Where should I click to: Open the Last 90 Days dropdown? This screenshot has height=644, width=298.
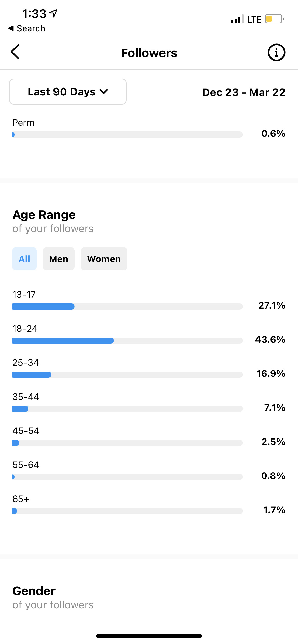pyautogui.click(x=68, y=92)
